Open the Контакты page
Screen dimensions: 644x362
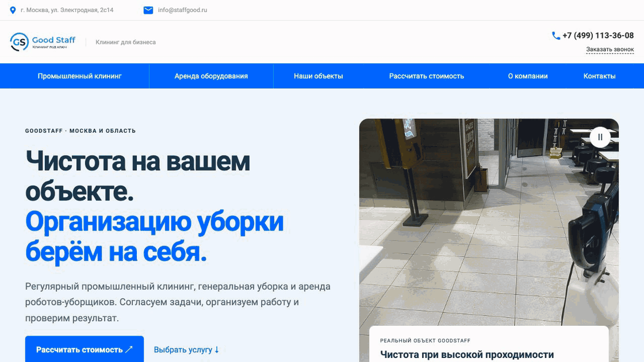pos(599,76)
